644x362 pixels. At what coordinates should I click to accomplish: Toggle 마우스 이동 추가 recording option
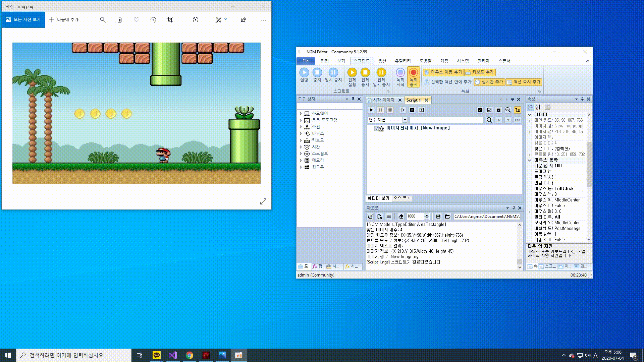pos(443,72)
